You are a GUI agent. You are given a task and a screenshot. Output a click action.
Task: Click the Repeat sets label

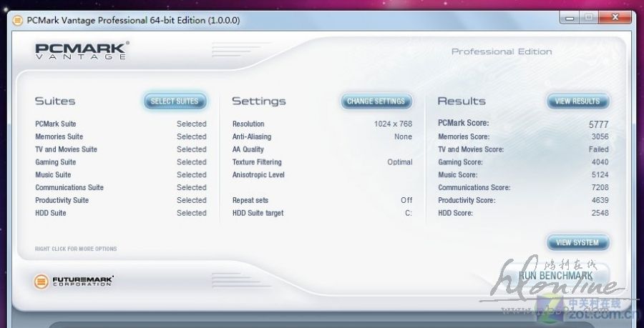click(x=250, y=200)
